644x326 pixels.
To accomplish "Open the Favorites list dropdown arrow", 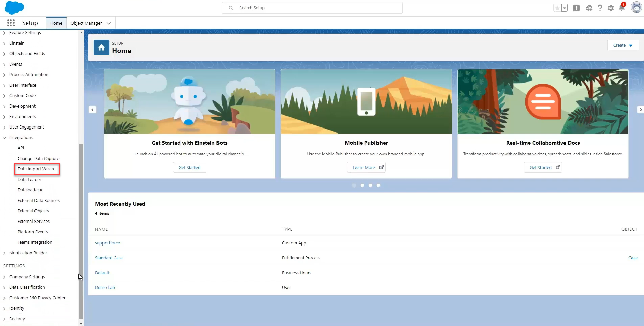I will click(x=565, y=8).
